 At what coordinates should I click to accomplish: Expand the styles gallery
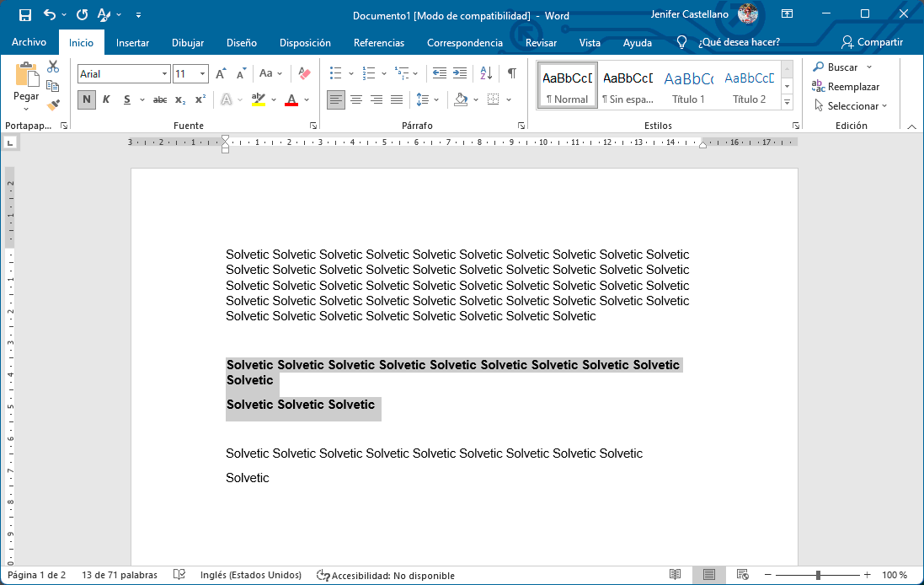[787, 103]
